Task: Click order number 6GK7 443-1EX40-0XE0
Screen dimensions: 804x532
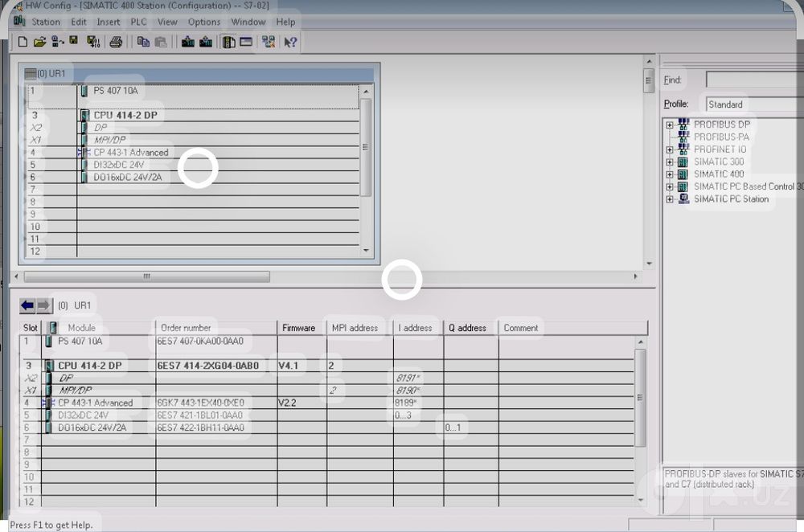Action: pyautogui.click(x=200, y=403)
